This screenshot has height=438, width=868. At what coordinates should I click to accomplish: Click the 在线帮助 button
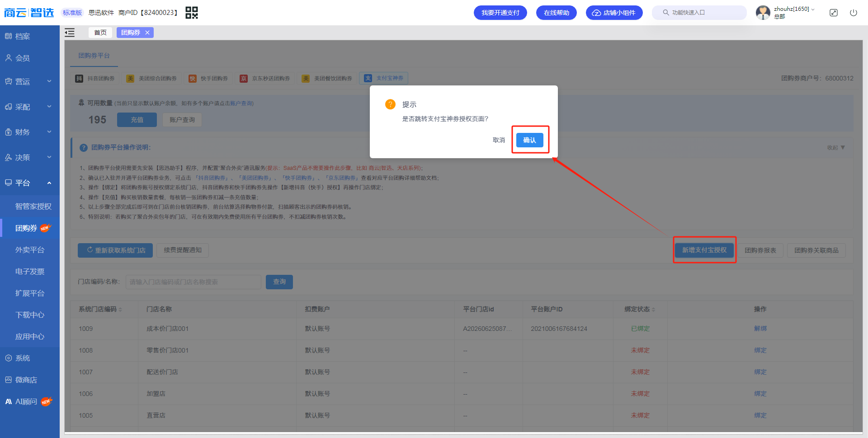coord(557,13)
